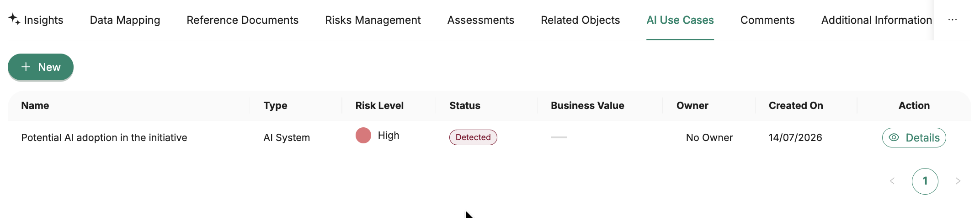Switch to the Comments tab

pyautogui.click(x=767, y=20)
